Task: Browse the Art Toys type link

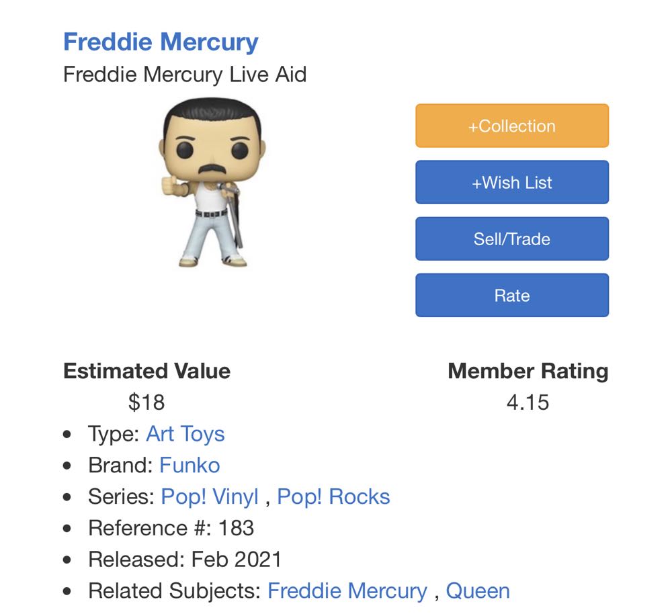Action: (x=184, y=434)
